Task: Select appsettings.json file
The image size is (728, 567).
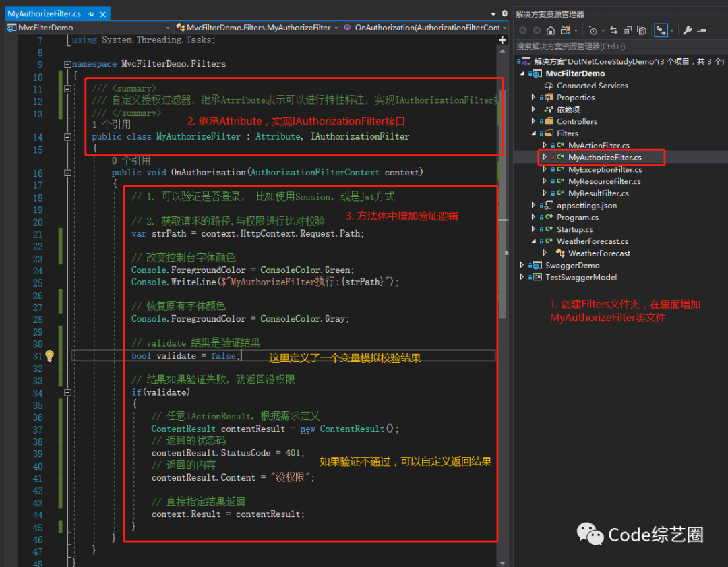Action: 586,205
